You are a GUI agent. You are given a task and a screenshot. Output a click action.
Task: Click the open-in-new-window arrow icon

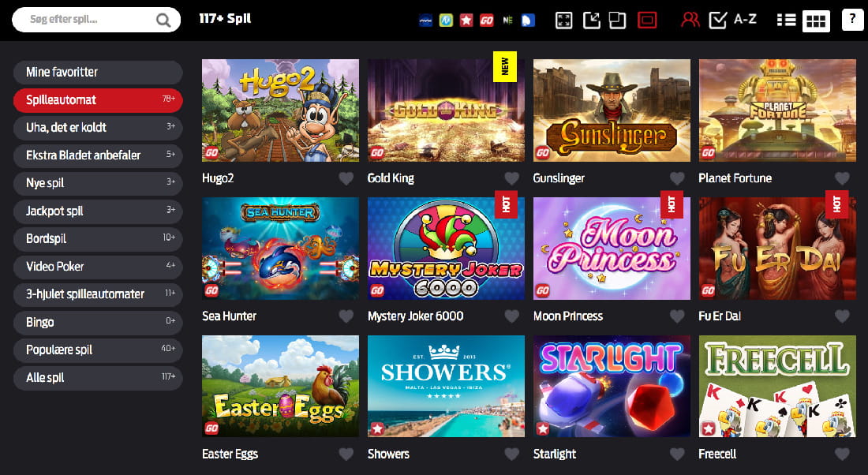[591, 21]
